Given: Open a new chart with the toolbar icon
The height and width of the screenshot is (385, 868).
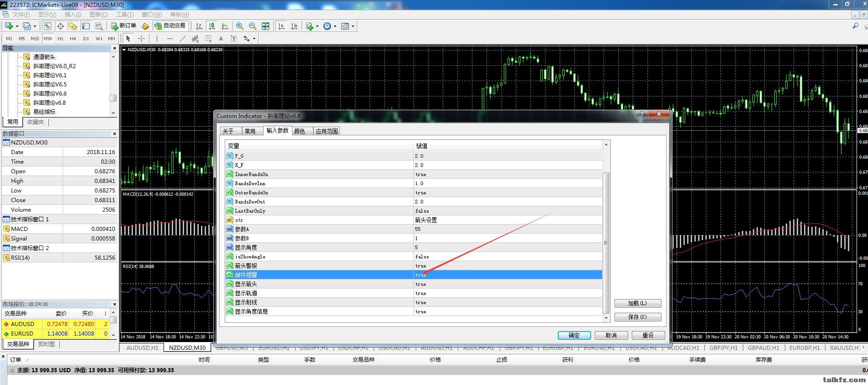Looking at the screenshot, I should [9, 26].
